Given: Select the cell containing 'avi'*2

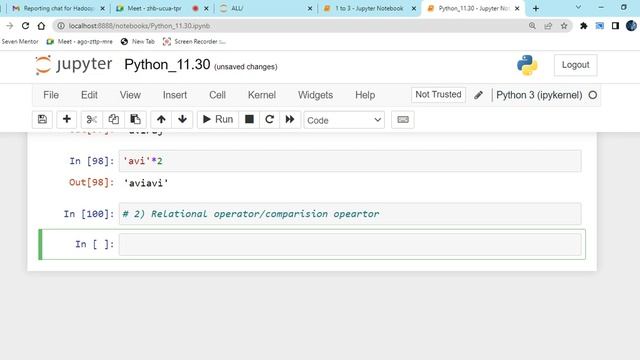Looking at the screenshot, I should 350,161.
